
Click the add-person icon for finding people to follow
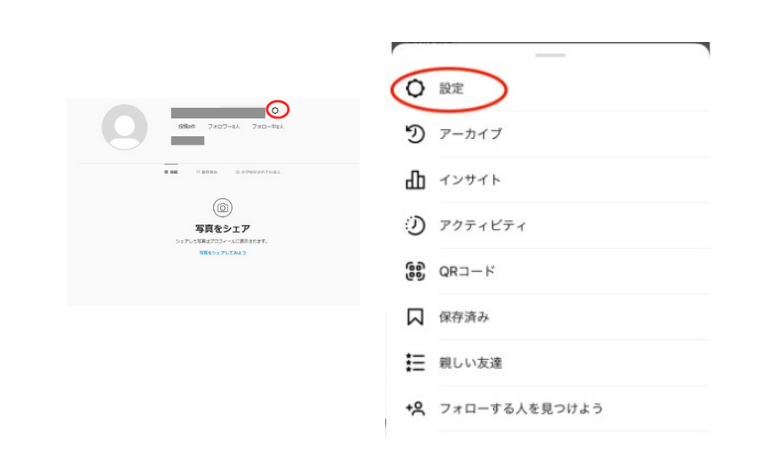tap(415, 408)
